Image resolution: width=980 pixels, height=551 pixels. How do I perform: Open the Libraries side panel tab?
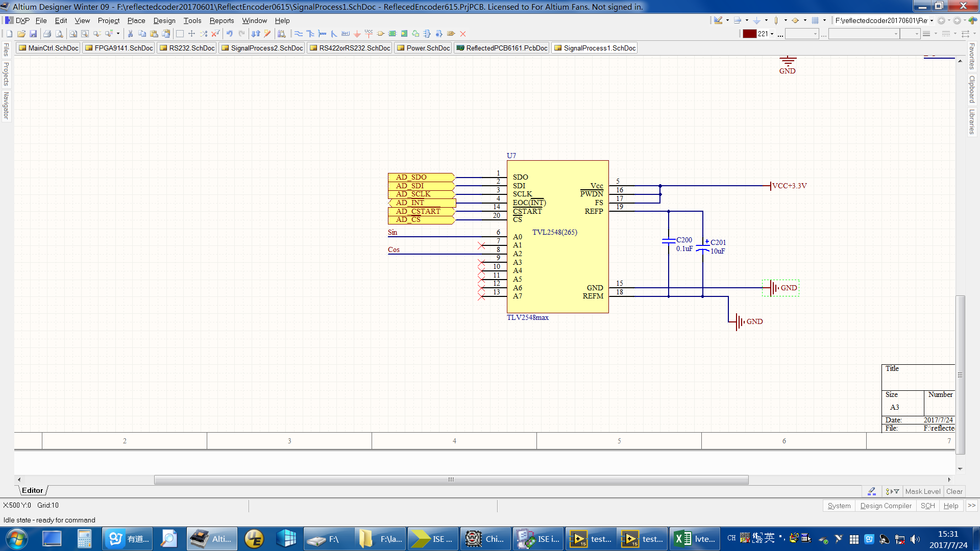(972, 121)
